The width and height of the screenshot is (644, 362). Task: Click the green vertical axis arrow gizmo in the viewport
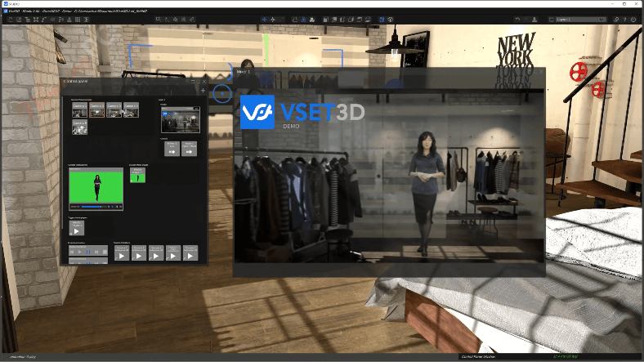click(x=266, y=48)
